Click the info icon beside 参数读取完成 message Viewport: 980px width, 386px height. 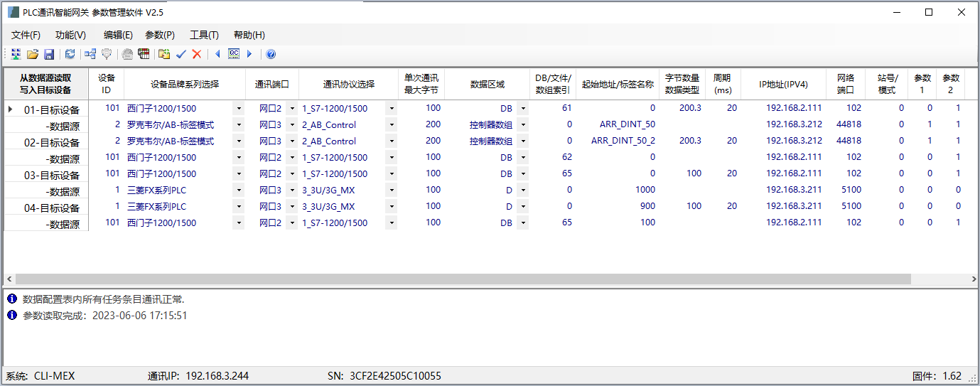pos(12,315)
